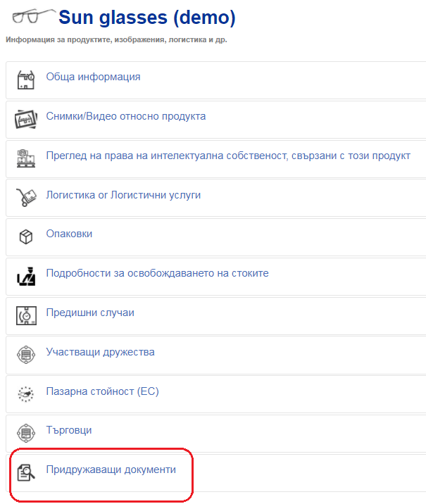
Task: Click the customs officer icon
Action: coord(26,276)
